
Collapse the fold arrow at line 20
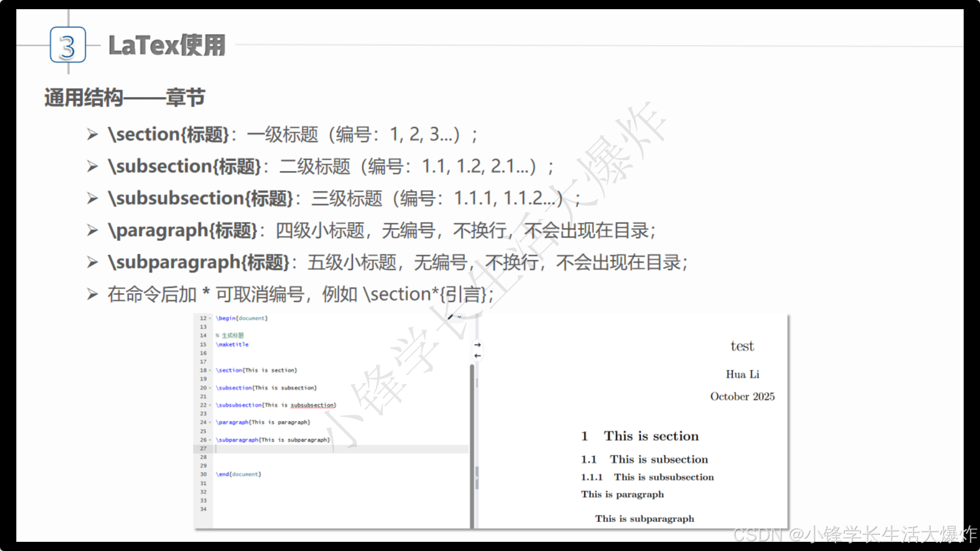tap(210, 388)
